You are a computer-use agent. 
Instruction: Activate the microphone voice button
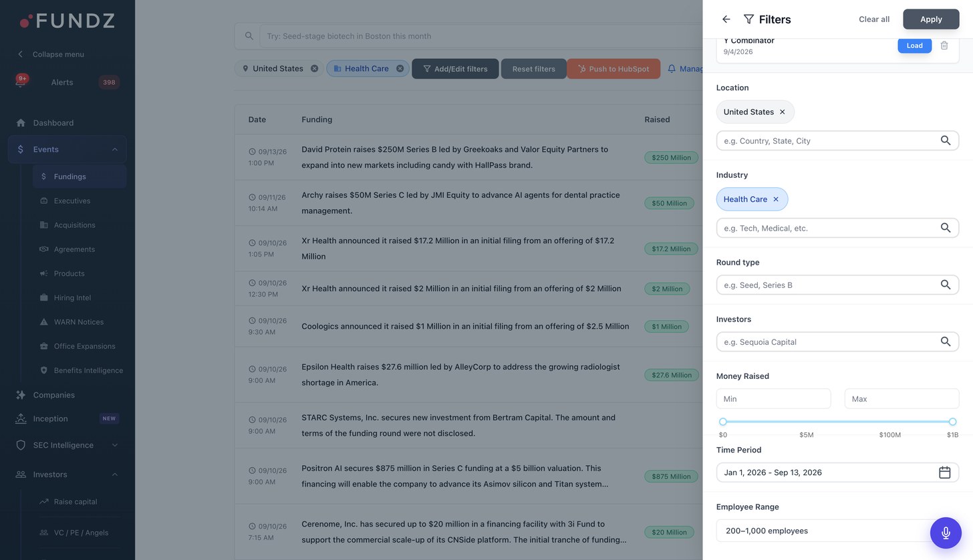(x=946, y=533)
